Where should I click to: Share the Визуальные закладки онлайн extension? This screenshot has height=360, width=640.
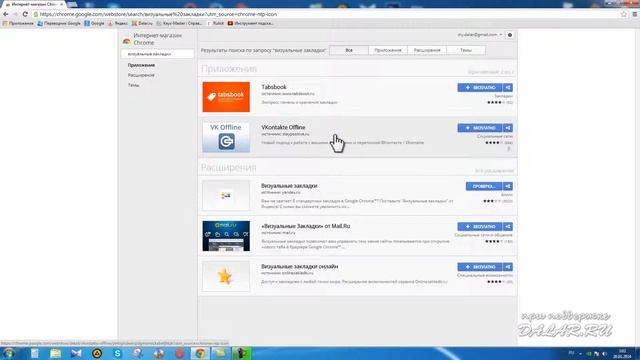click(508, 267)
